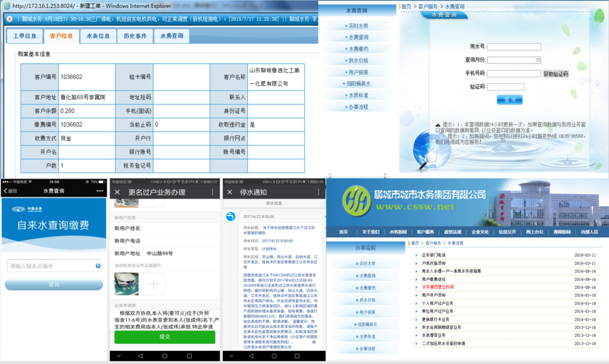The image size is (609, 364).
Task: Open the red 水务集团营业时间 link
Action: tap(438, 287)
